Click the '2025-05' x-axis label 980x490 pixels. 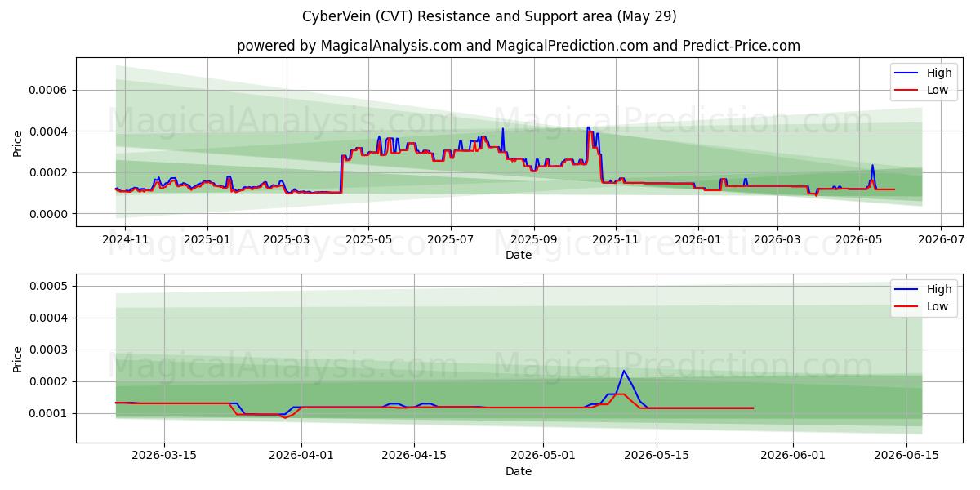point(368,239)
